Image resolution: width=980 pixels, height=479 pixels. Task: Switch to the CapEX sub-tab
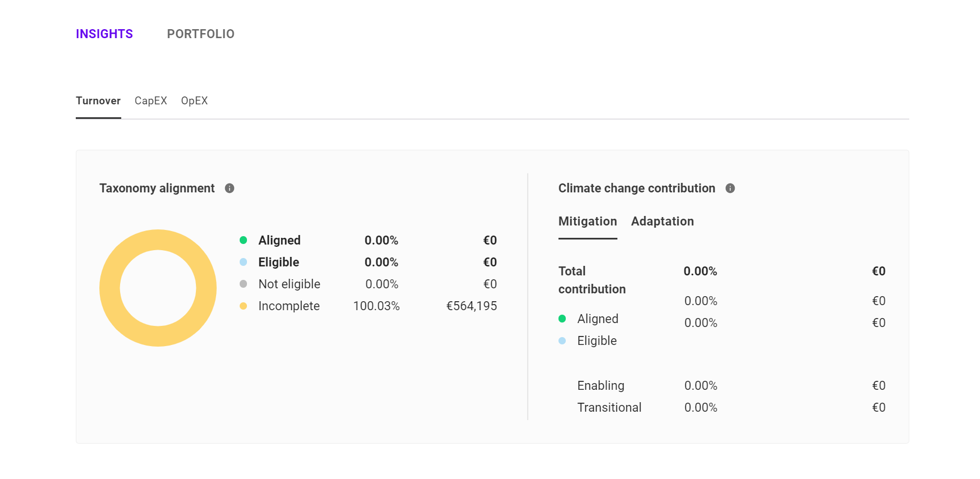pyautogui.click(x=150, y=101)
